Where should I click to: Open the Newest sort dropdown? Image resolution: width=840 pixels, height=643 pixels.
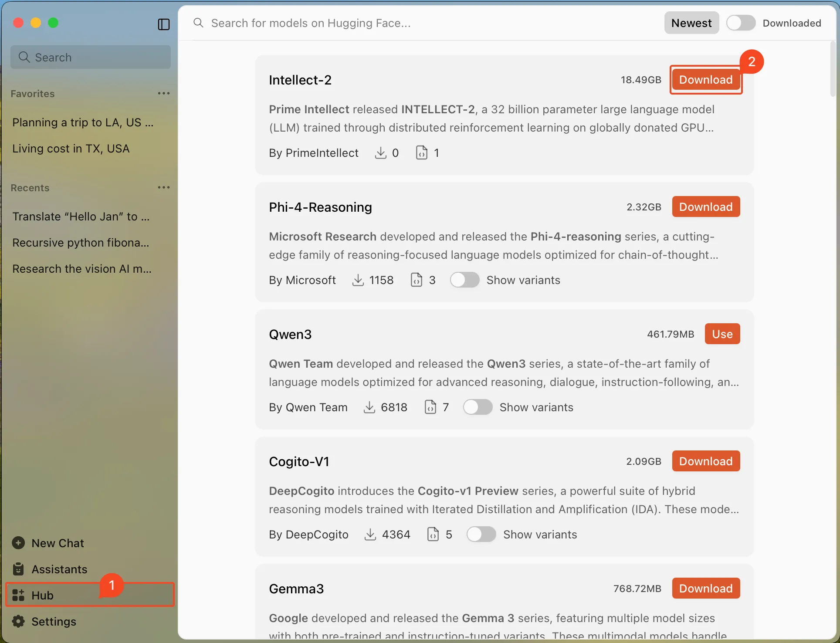click(691, 23)
